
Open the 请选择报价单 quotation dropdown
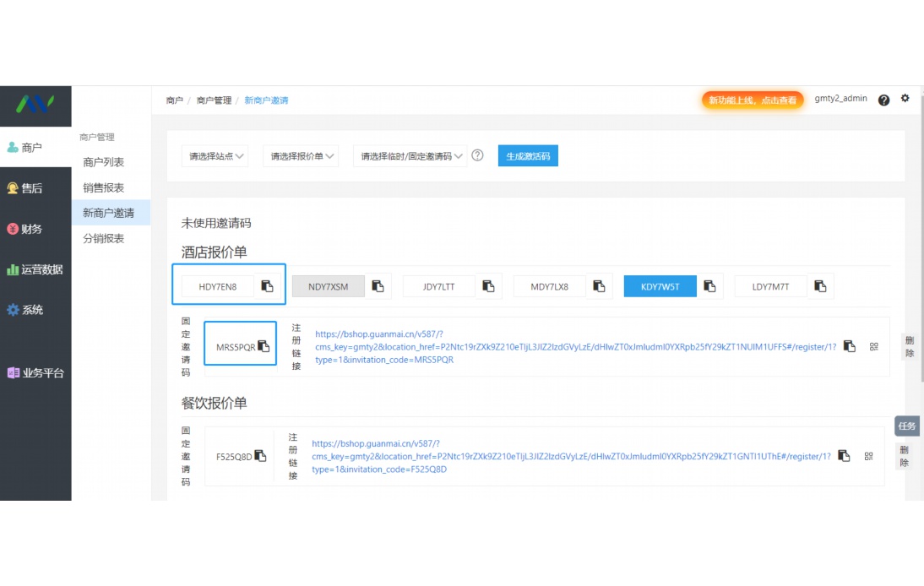(300, 155)
